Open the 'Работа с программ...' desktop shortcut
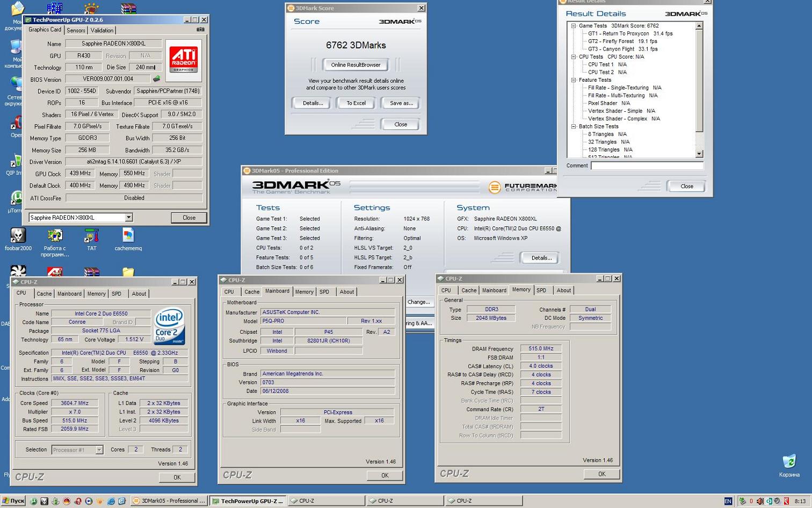This screenshot has width=812, height=508. click(x=55, y=243)
